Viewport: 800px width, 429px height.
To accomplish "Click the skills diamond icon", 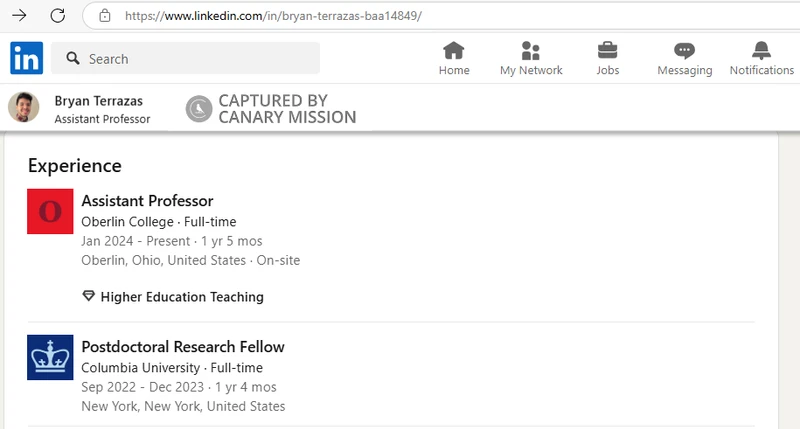I will (88, 296).
